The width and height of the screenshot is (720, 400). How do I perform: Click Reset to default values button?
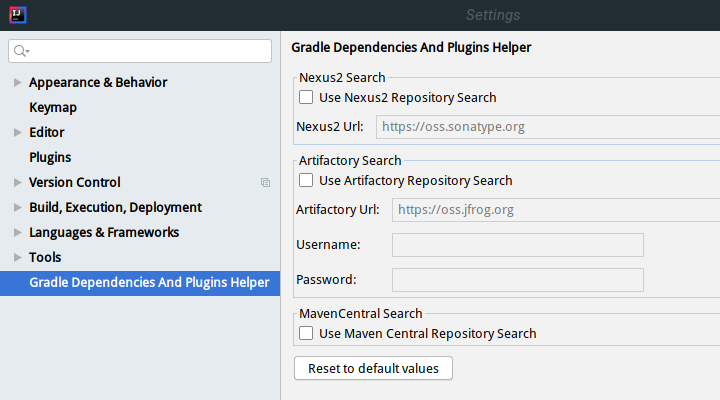373,368
